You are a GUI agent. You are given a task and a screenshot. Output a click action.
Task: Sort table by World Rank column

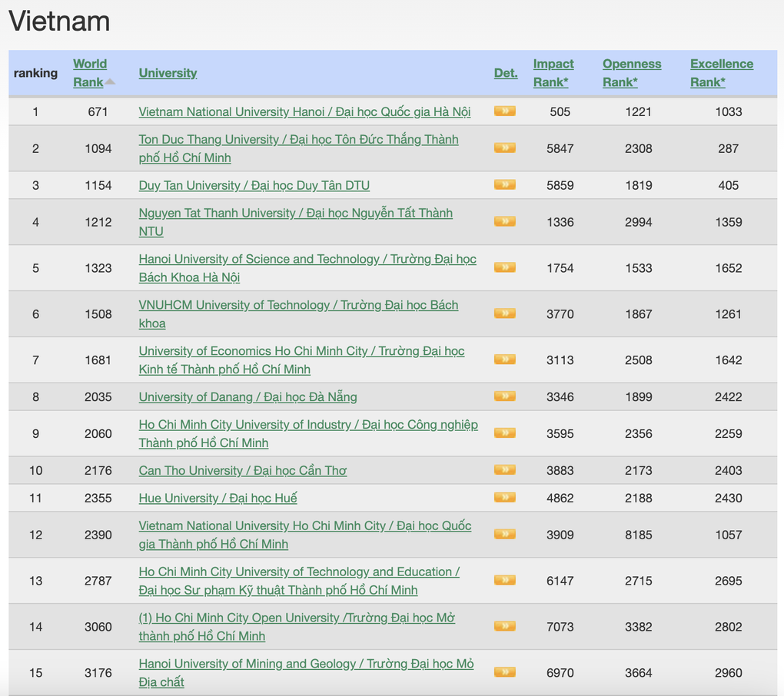[90, 73]
